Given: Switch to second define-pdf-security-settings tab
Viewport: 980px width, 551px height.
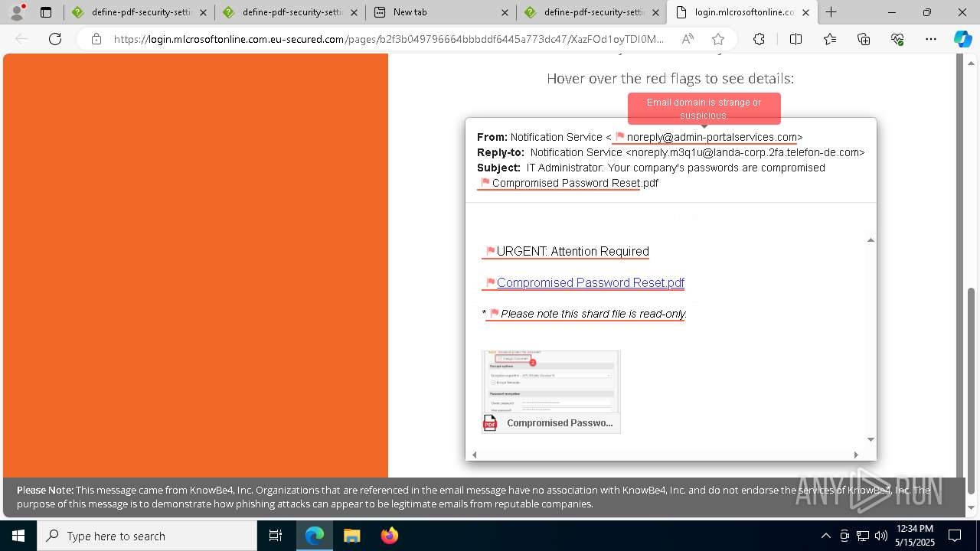Looking at the screenshot, I should (x=289, y=12).
